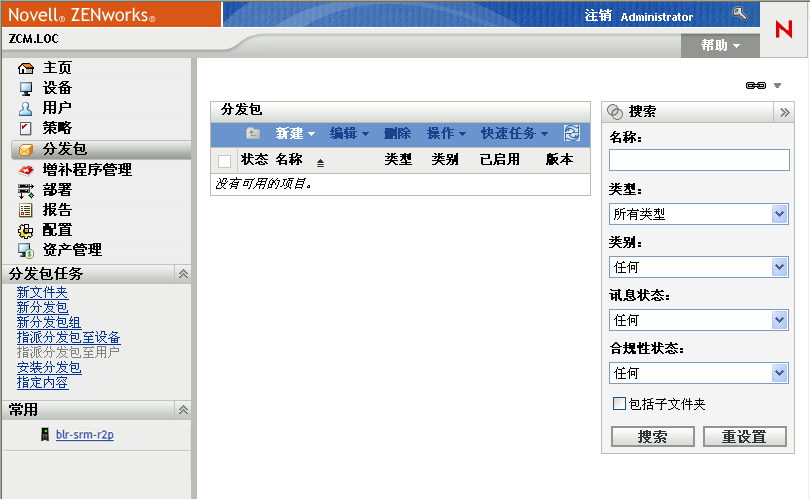Open the 安装分发包 link
Viewport: 810px width, 499px height.
pos(49,367)
